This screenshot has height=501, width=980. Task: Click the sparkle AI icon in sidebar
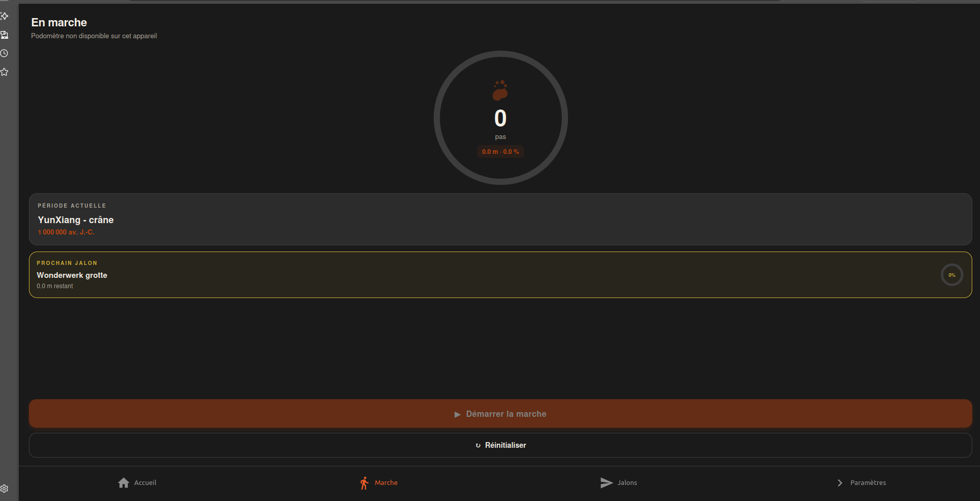tap(5, 16)
